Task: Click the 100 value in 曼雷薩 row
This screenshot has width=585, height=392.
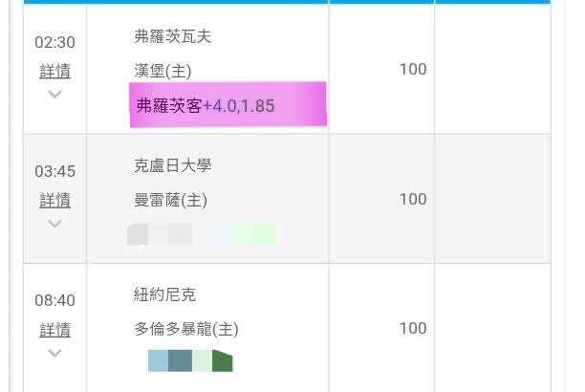Action: coord(413,199)
